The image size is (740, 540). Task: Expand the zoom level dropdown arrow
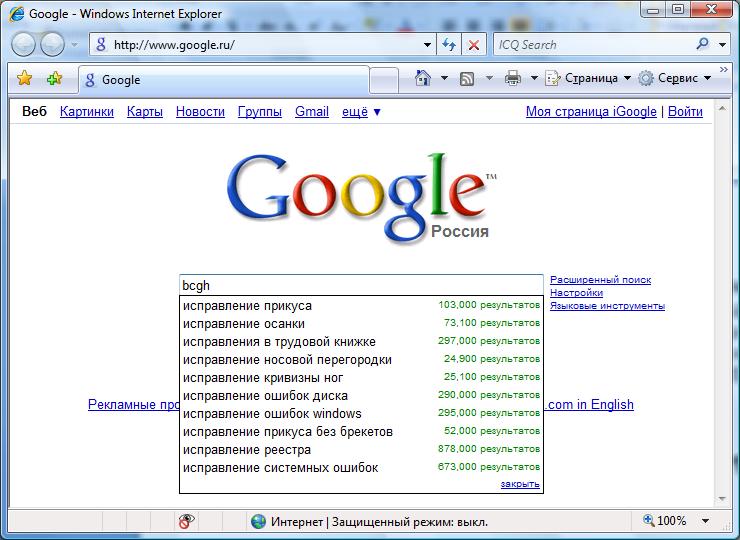[x=706, y=521]
